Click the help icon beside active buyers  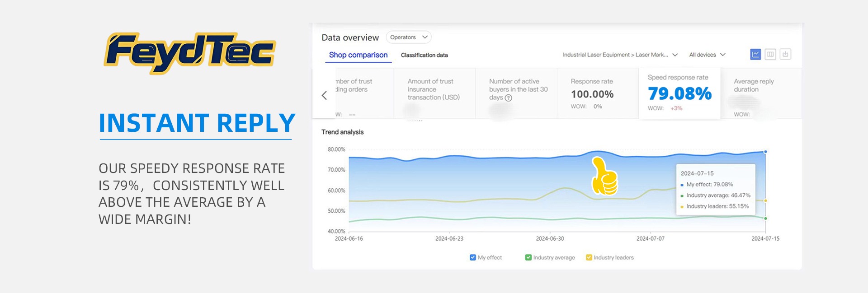508,98
